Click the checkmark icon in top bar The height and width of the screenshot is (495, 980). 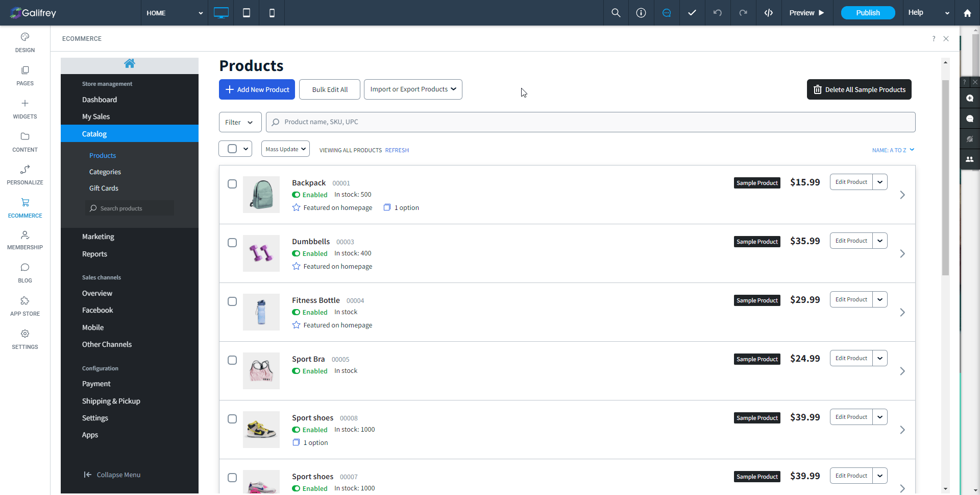692,13
